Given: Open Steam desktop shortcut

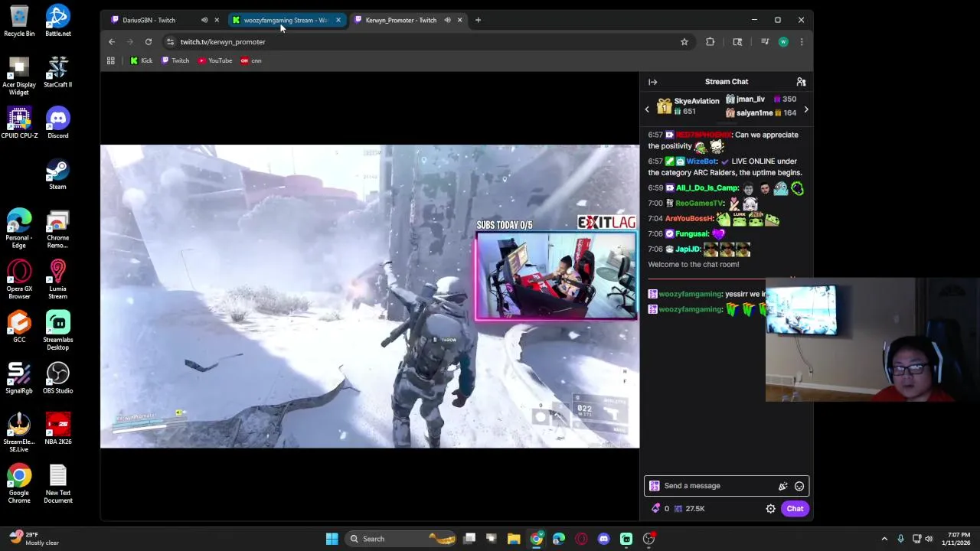Looking at the screenshot, I should tap(57, 174).
